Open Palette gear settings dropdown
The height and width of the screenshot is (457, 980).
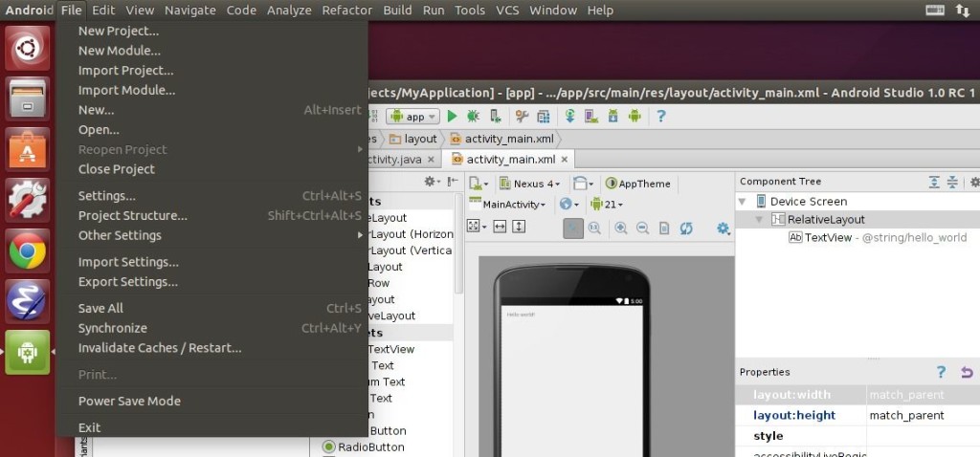(x=432, y=182)
